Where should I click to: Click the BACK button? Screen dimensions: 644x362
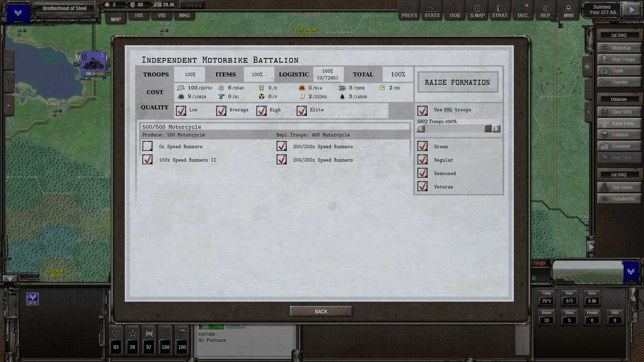[321, 312]
